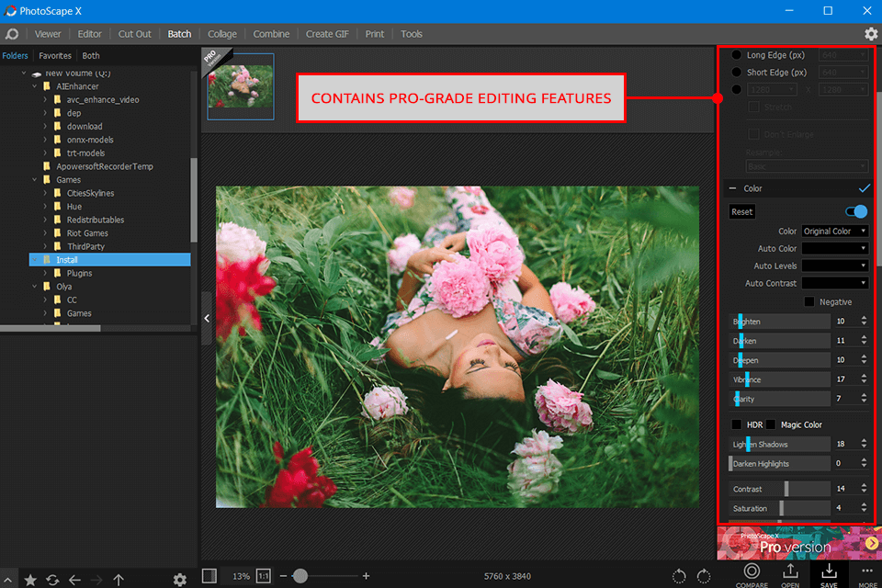Image resolution: width=882 pixels, height=588 pixels.
Task: Switch to the Collage tab
Action: click(x=221, y=34)
